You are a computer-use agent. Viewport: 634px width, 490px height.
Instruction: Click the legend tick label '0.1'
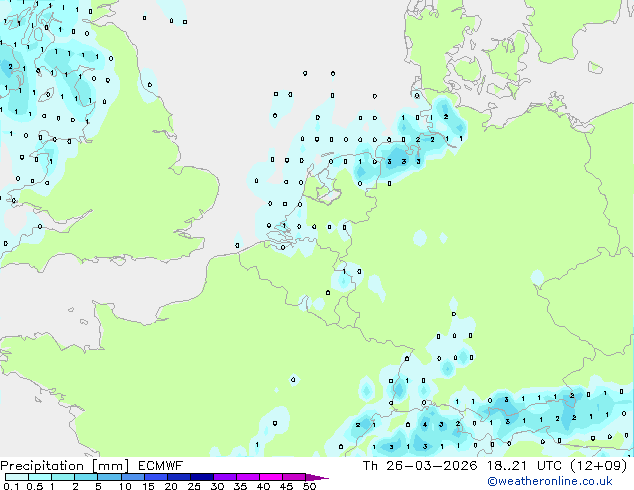pyautogui.click(x=11, y=486)
